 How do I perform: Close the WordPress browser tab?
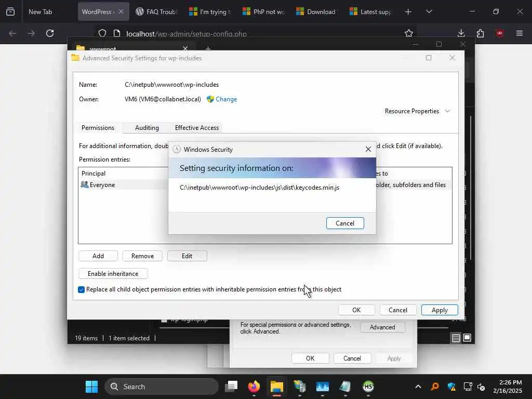click(121, 11)
